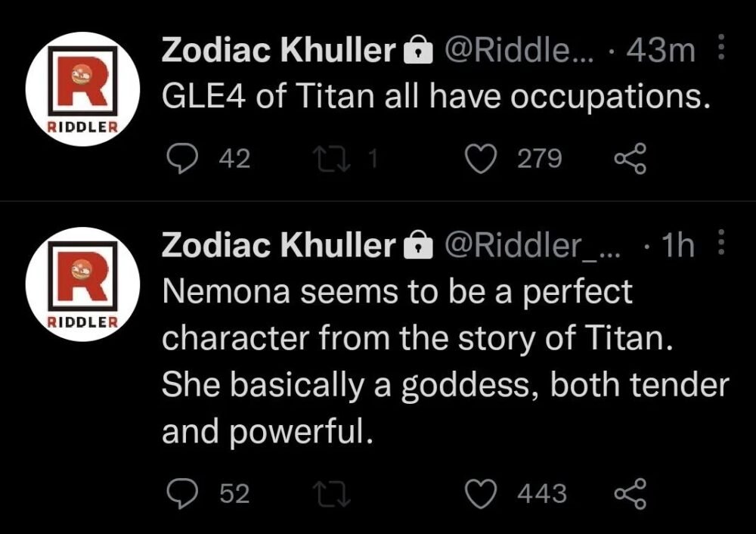Open Riddler avatar on the Nemona tweet
Viewport: 756px width, 534px height.
[x=82, y=284]
